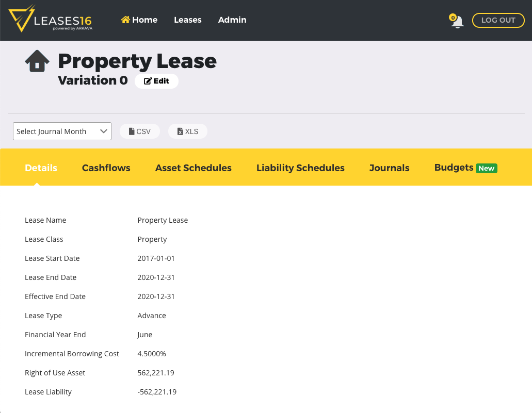Open notifications via the bell icon
The width and height of the screenshot is (532, 413).
[x=457, y=22]
